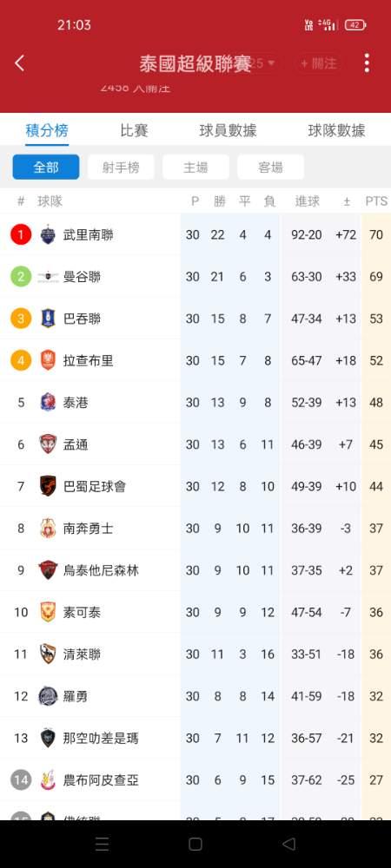
Task: Select the 主場 filter
Action: [x=195, y=168]
